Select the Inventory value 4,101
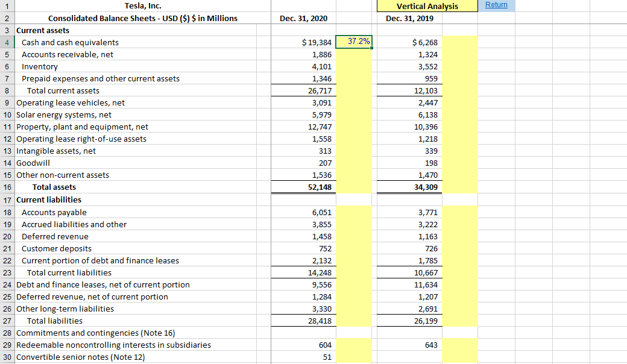The image size is (627, 364). coord(303,67)
